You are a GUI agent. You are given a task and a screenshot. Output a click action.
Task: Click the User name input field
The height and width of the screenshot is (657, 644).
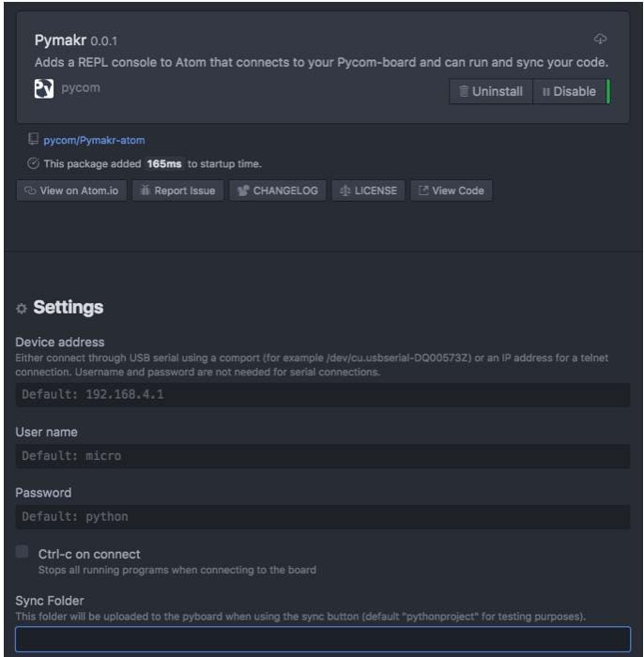pyautogui.click(x=323, y=456)
